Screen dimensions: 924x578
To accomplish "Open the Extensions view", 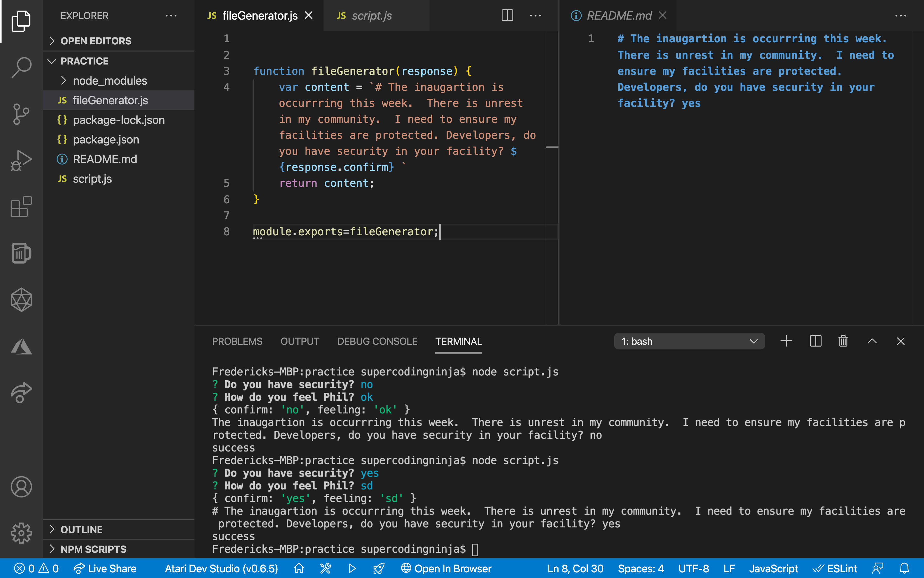I will [21, 207].
